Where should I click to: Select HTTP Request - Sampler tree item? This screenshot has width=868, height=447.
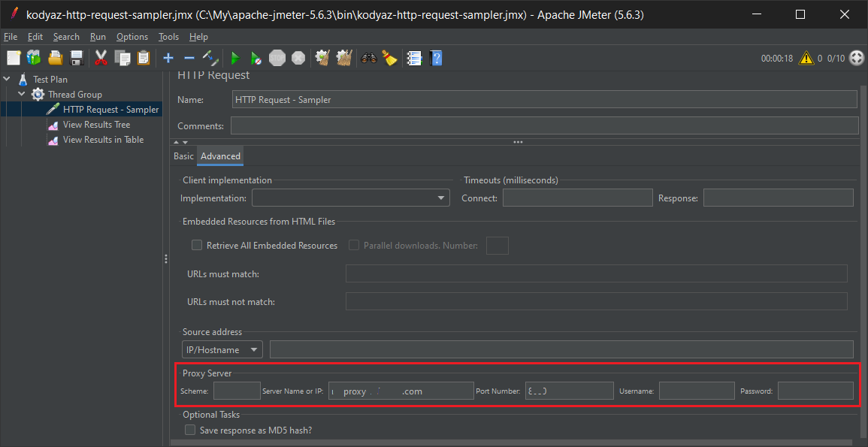point(110,110)
